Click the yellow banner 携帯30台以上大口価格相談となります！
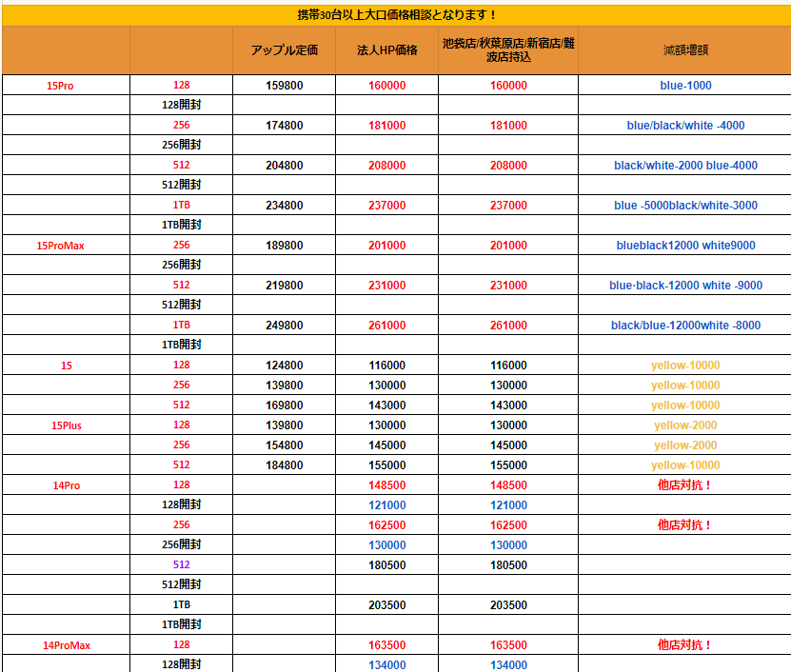Screen dimensions: 791x672 point(397,15)
